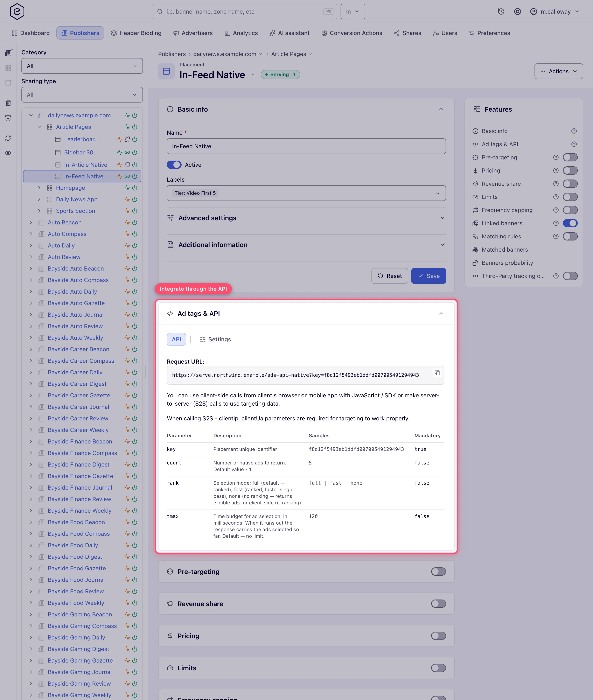Click help icon next to Ad tags & API feature

pos(574,144)
